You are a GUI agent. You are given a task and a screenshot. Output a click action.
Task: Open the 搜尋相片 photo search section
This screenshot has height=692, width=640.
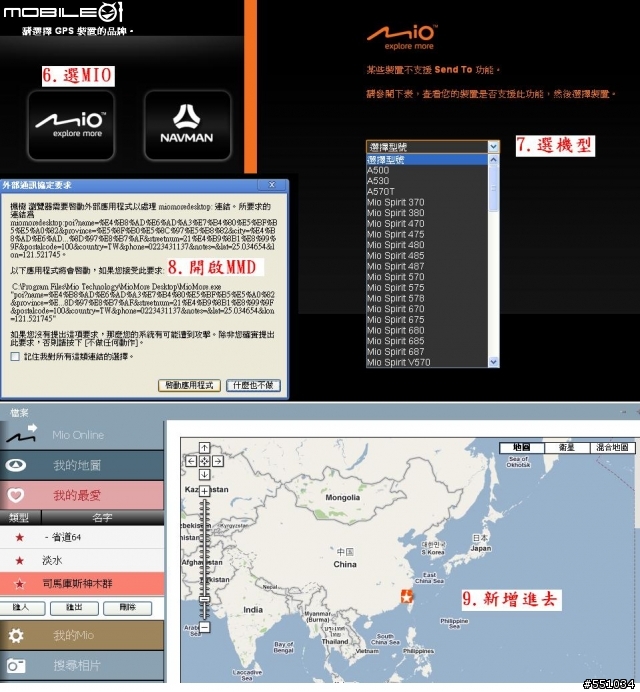click(82, 666)
